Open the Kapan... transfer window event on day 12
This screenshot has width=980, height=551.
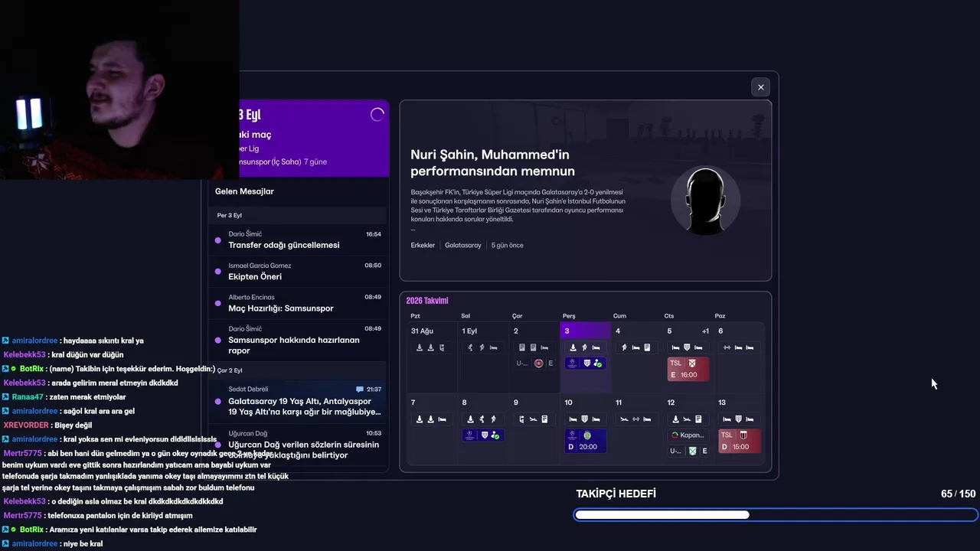tap(688, 435)
